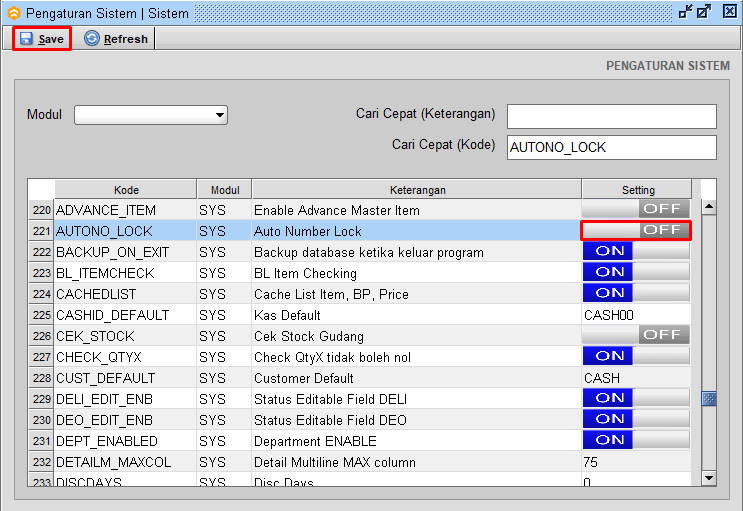Select the AUTONO_LOCK code cell

pos(125,231)
